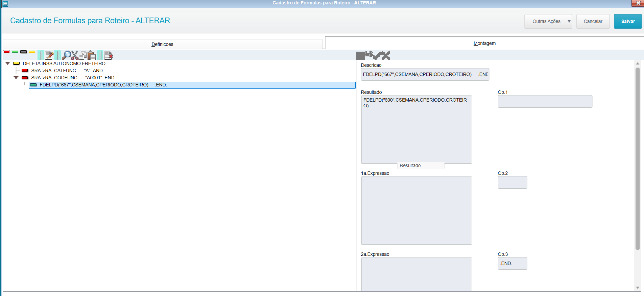
Task: Select the SRA->RA_CATFUNC tree item
Action: click(67, 71)
